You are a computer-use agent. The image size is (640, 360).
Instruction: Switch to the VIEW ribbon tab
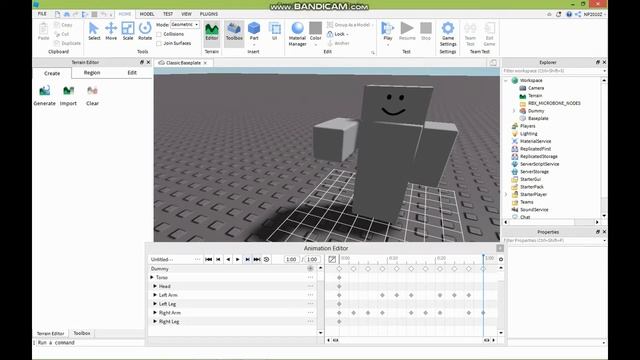pyautogui.click(x=186, y=14)
